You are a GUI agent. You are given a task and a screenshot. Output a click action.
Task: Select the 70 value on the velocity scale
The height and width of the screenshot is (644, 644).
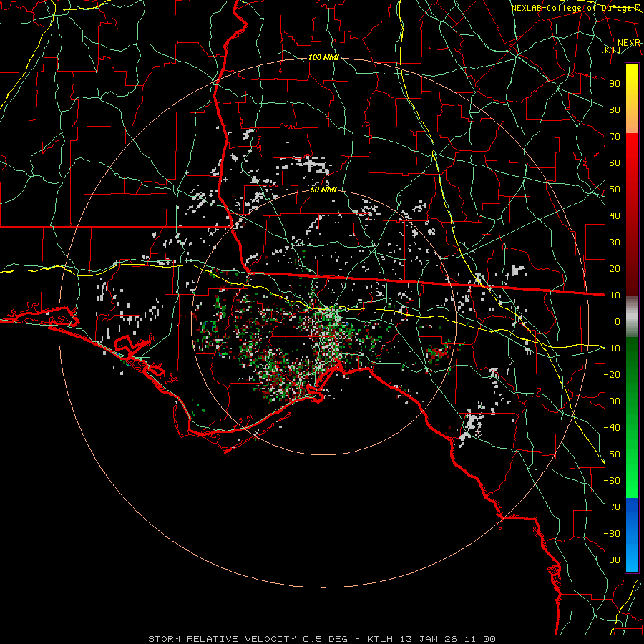[615, 137]
